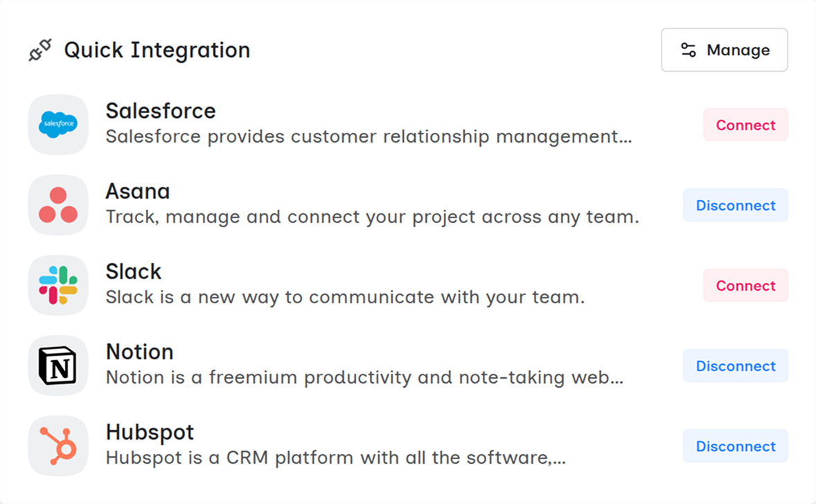Viewport: 816px width, 504px height.
Task: Click the Slack logo icon
Action: click(x=58, y=285)
